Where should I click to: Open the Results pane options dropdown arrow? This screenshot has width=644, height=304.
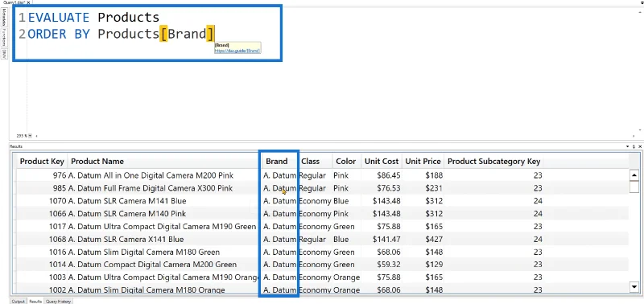click(628, 146)
